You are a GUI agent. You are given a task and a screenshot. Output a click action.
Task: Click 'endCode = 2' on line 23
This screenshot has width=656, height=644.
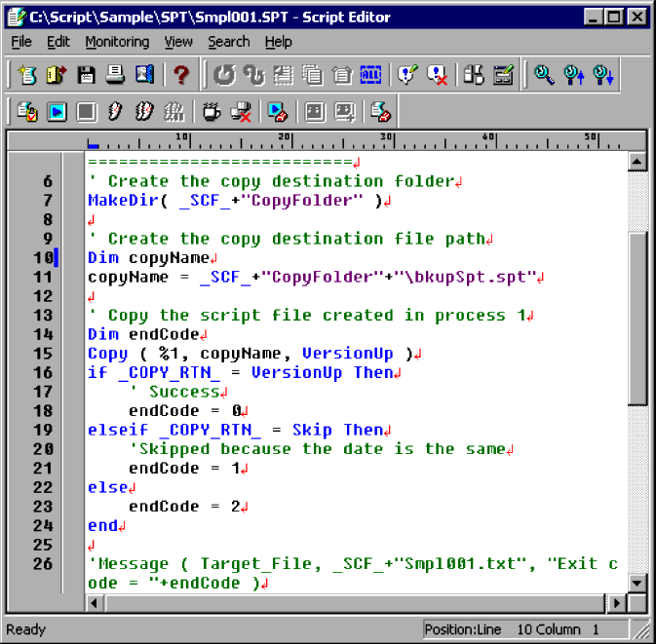coord(184,507)
